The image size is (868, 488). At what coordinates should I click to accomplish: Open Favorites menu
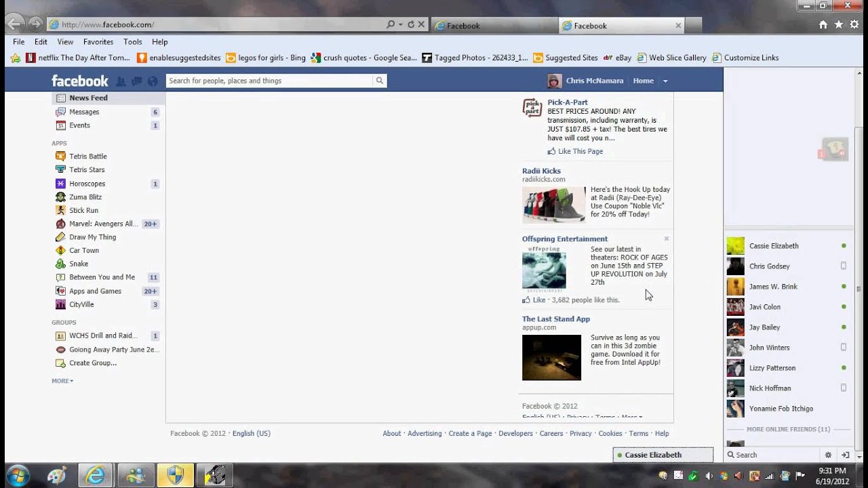pos(98,42)
